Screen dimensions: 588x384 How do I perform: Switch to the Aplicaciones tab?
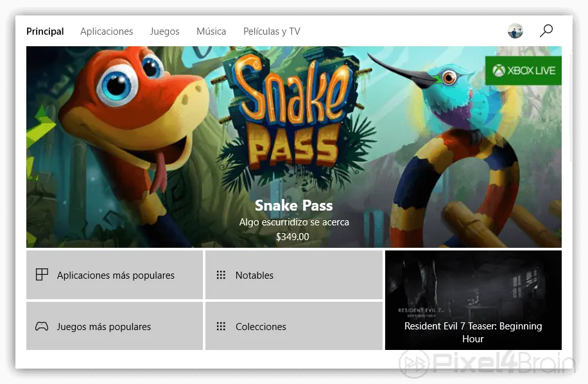click(x=107, y=31)
